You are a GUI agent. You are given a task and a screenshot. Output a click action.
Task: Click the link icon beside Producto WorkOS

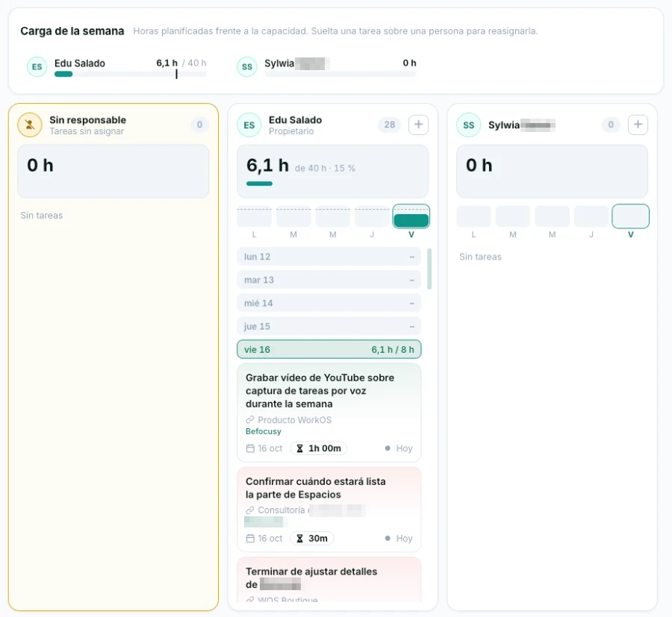point(250,420)
